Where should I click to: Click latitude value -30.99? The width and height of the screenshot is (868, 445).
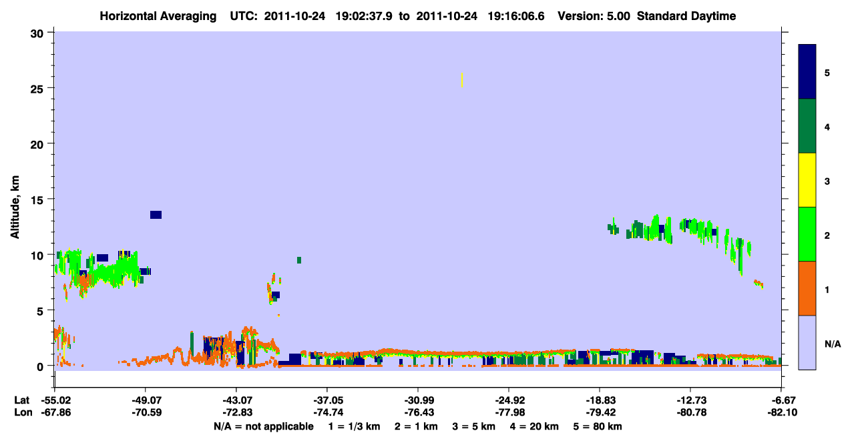tap(418, 400)
